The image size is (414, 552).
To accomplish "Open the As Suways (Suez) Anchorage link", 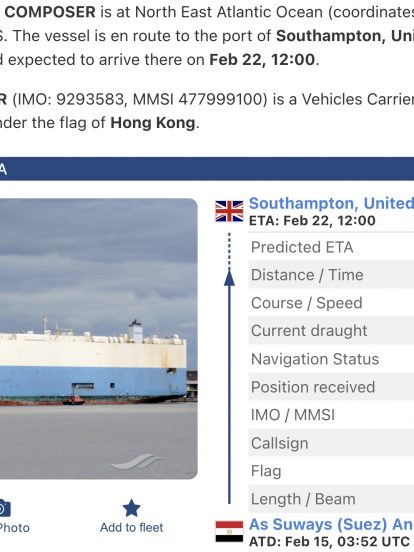I will click(x=331, y=525).
